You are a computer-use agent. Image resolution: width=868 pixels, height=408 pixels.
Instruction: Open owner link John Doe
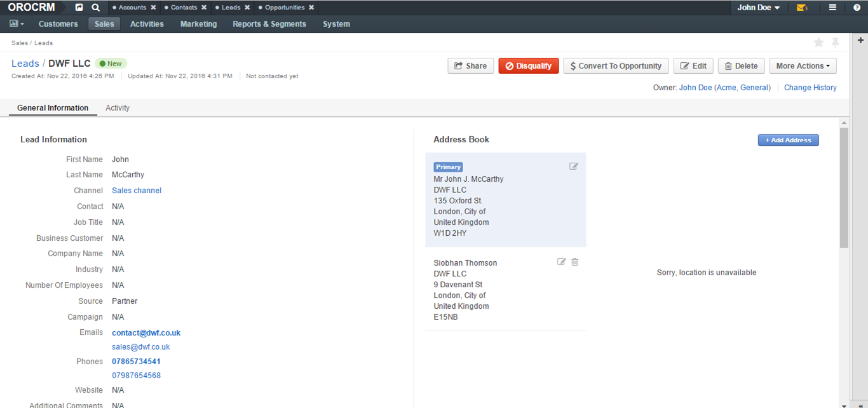[x=696, y=88]
